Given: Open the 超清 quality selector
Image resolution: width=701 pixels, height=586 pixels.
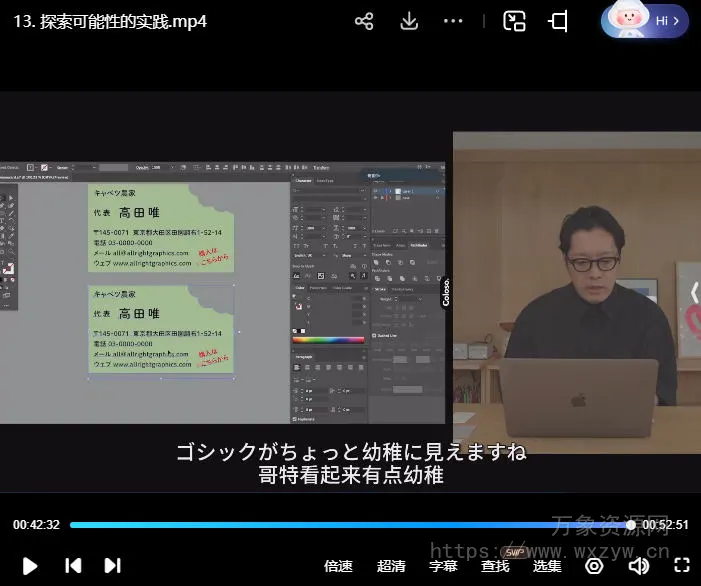Looking at the screenshot, I should [391, 566].
